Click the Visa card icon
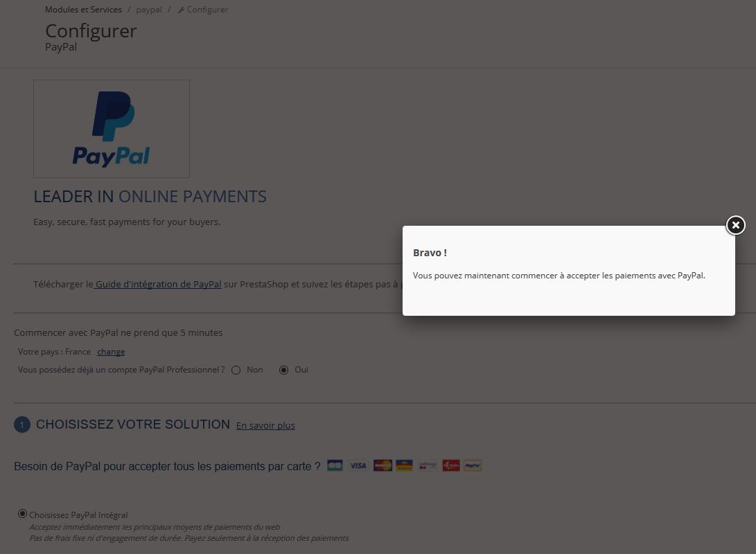The width and height of the screenshot is (756, 554). [x=358, y=465]
